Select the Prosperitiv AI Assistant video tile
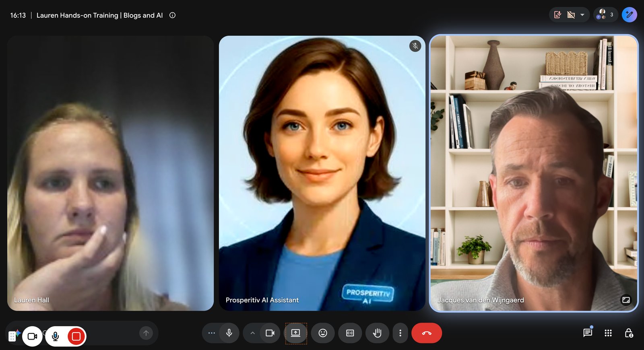 click(322, 173)
